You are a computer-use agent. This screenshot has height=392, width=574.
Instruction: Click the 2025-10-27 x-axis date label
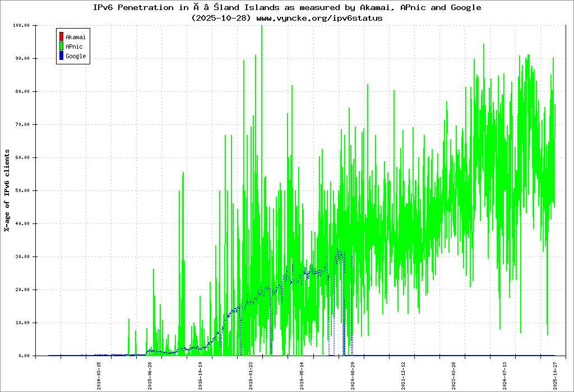point(555,375)
